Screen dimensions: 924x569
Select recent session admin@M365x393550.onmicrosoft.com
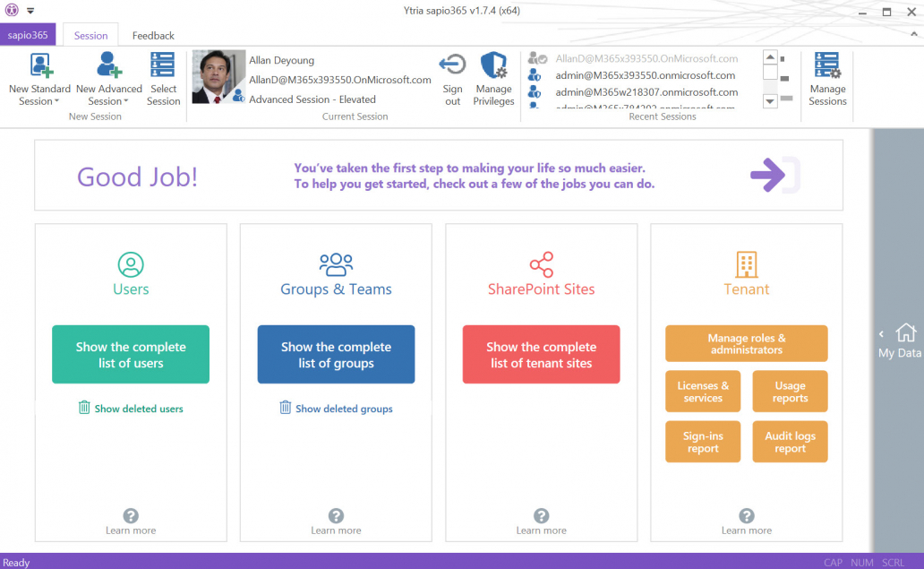(x=646, y=75)
